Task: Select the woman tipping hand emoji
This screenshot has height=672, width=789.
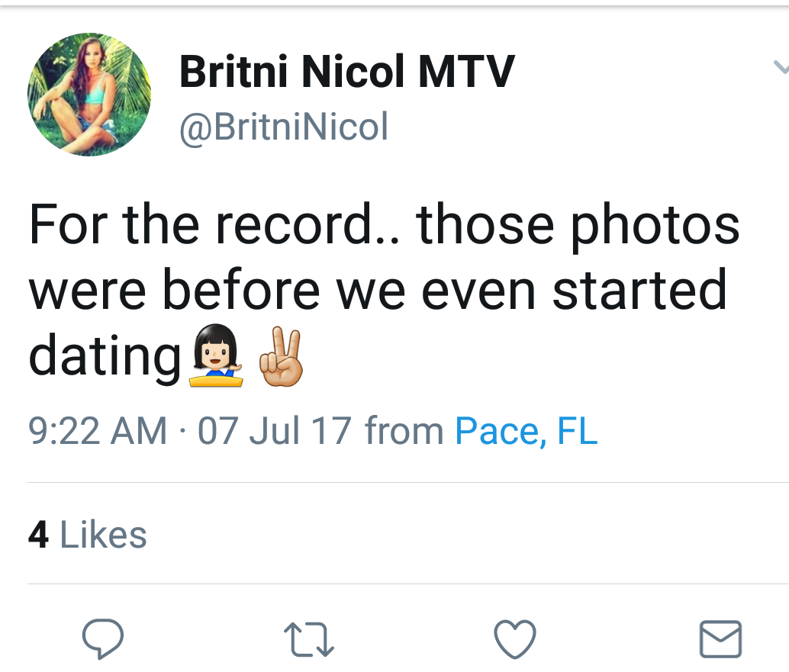Action: [x=216, y=355]
